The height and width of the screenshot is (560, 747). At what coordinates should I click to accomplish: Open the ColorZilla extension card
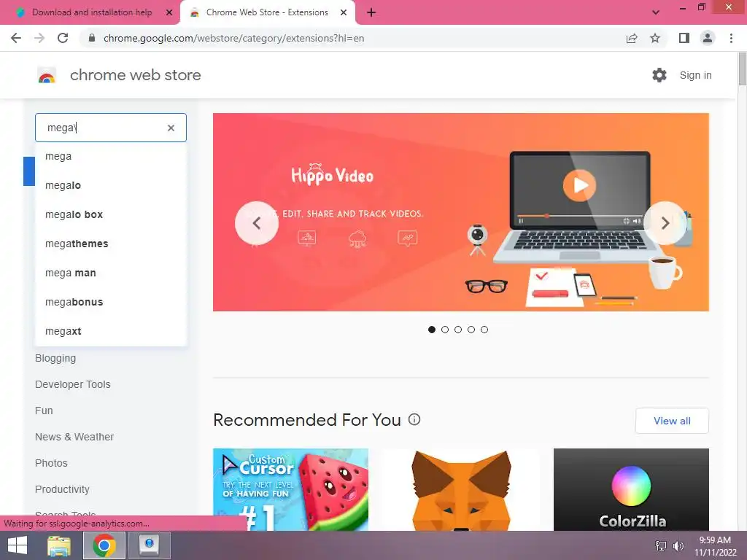coord(631,489)
